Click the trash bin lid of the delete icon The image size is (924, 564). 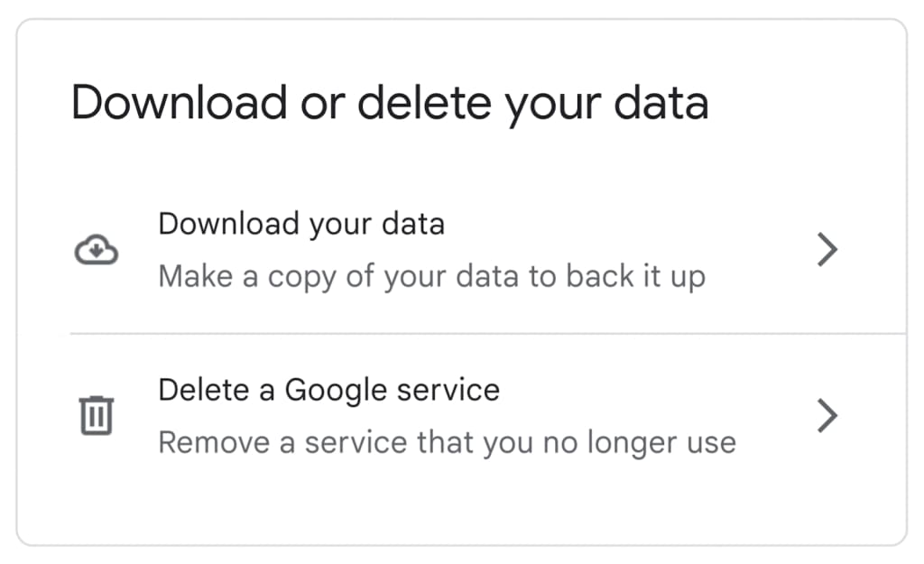(x=96, y=400)
